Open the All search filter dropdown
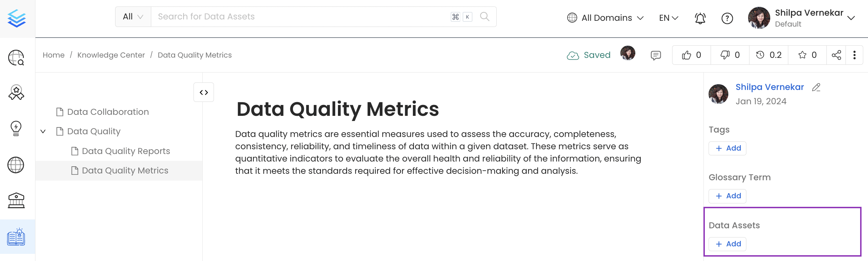The width and height of the screenshot is (868, 261). pyautogui.click(x=132, y=16)
